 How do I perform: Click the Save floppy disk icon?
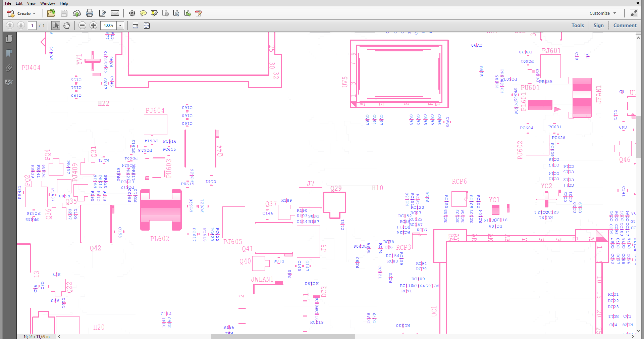coord(64,13)
